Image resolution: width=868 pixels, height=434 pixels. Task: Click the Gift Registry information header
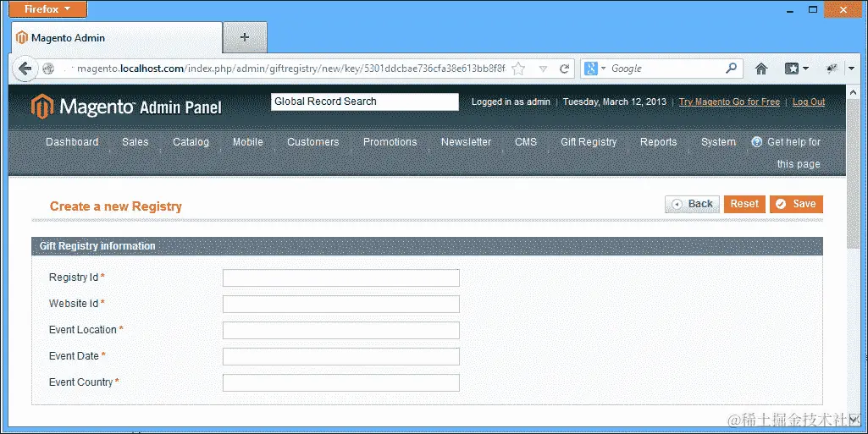click(427, 246)
